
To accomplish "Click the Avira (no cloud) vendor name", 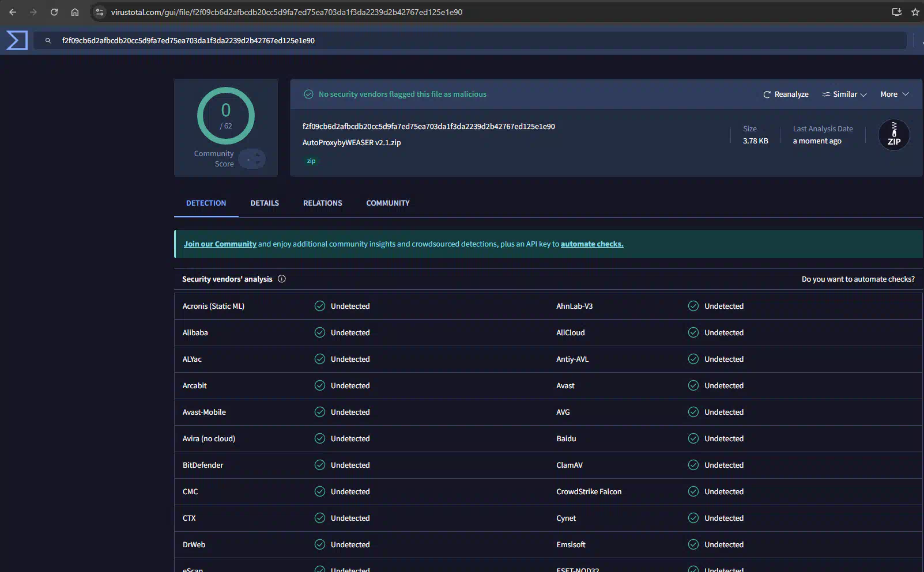I will pyautogui.click(x=209, y=439).
